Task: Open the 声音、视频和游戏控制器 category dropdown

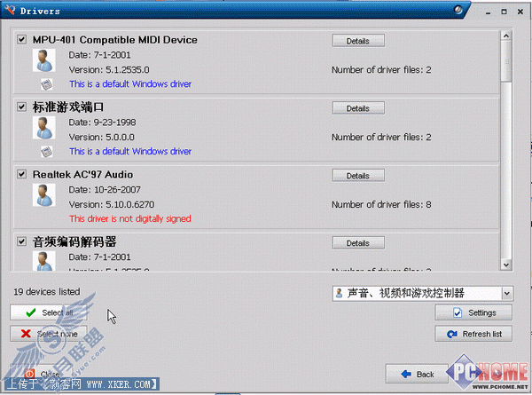Action: (x=423, y=294)
